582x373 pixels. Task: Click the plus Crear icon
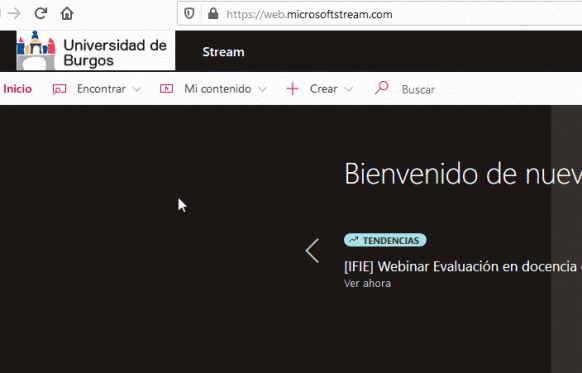pos(292,89)
